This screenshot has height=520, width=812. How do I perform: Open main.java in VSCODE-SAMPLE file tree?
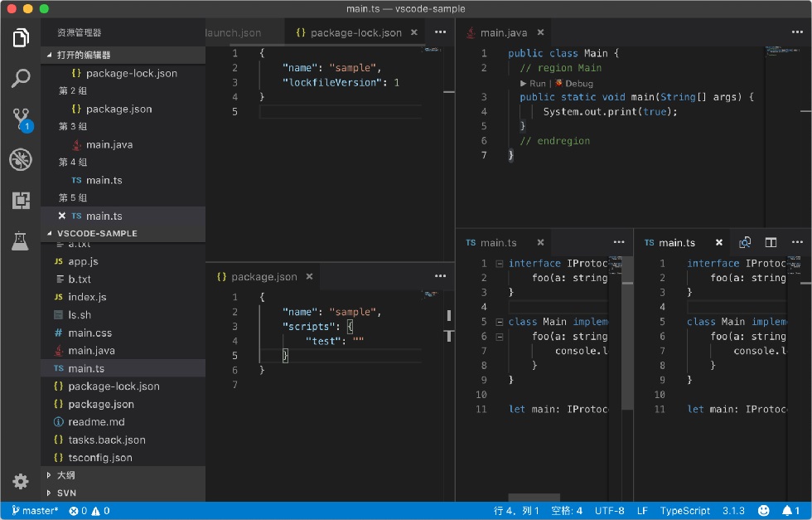(x=123, y=351)
